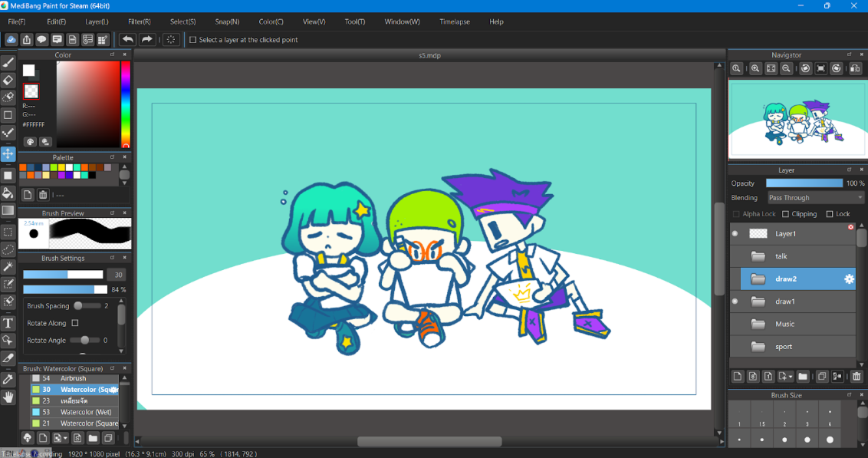
Task: Click the brush size value field showing 30
Action: (x=117, y=275)
